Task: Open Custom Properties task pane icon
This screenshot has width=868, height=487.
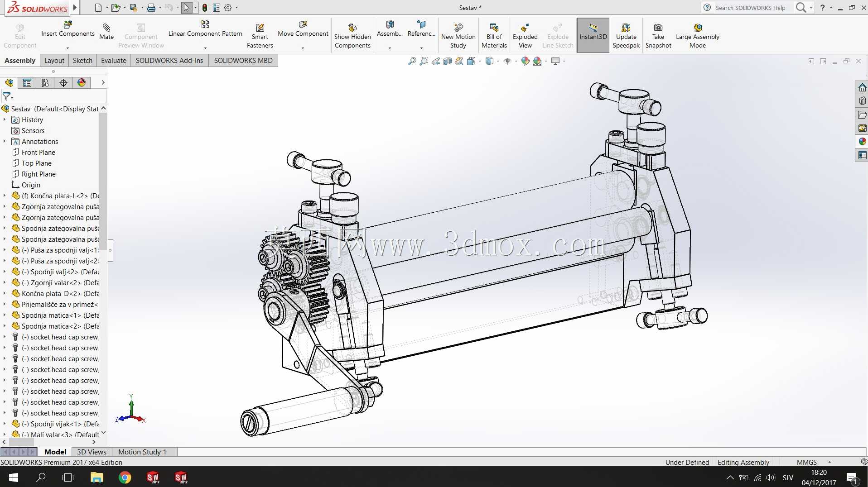Action: [862, 156]
